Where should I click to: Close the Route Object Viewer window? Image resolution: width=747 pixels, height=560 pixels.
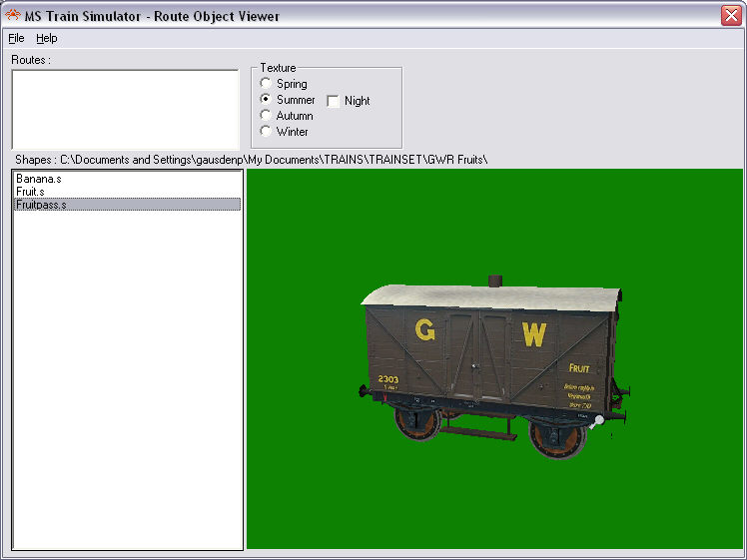click(x=730, y=15)
